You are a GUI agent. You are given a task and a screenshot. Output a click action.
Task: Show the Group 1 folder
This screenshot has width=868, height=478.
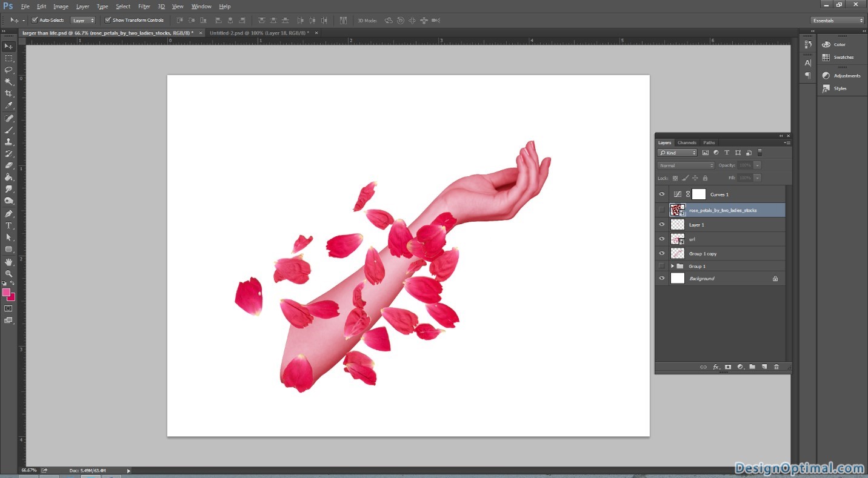pos(662,266)
